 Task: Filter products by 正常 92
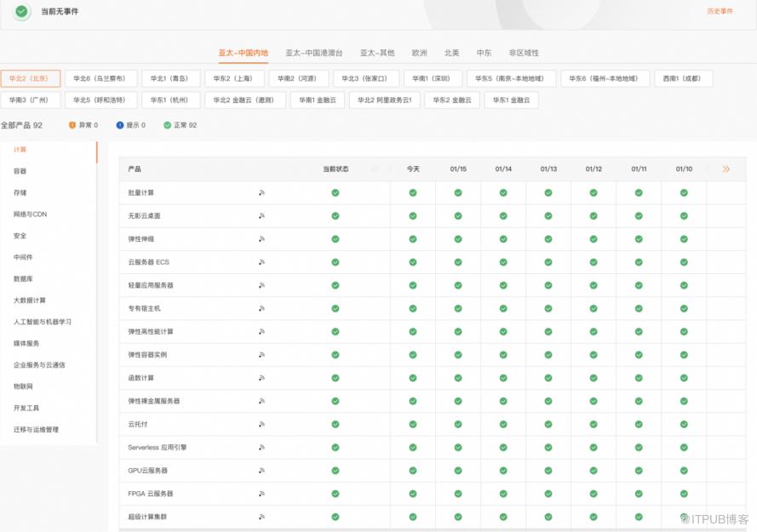(x=180, y=125)
